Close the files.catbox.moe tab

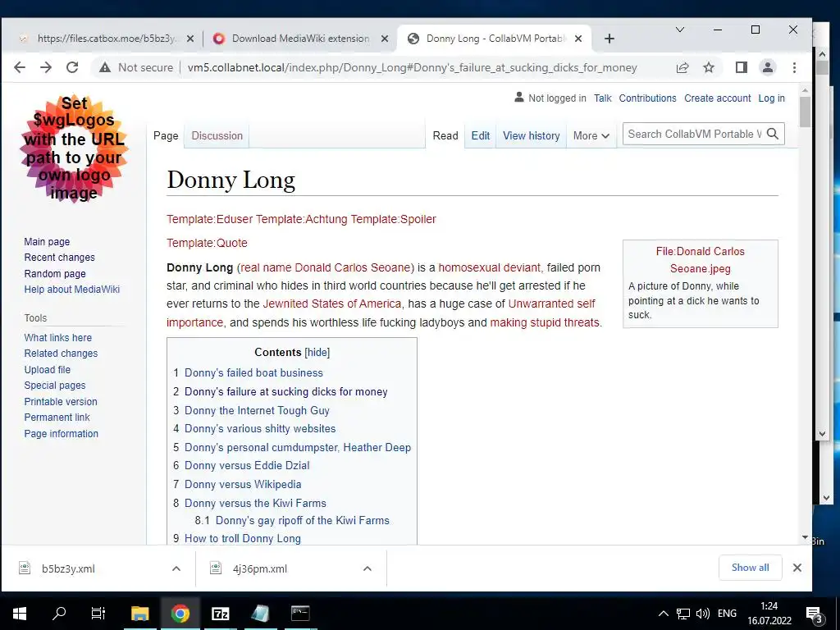189,39
